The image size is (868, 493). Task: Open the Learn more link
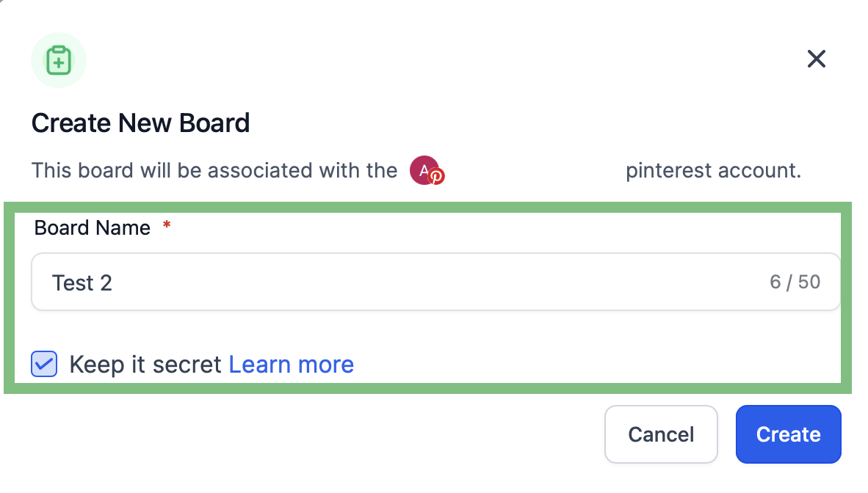292,365
